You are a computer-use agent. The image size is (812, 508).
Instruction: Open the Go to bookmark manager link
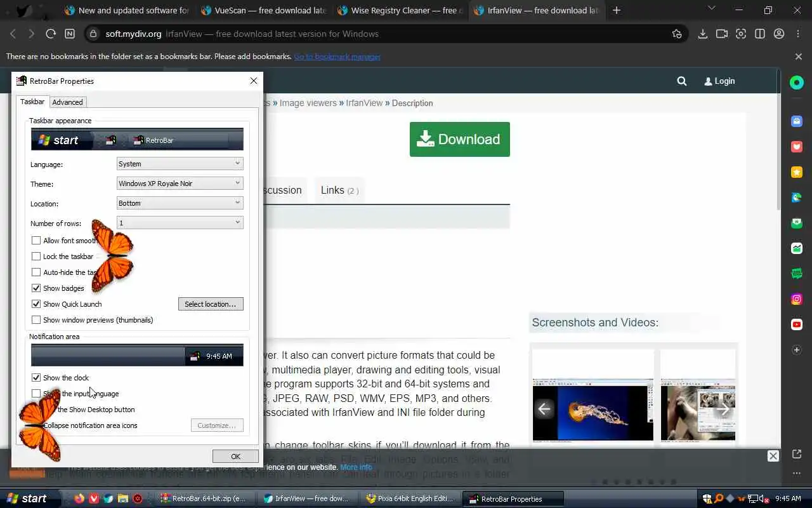tap(337, 57)
